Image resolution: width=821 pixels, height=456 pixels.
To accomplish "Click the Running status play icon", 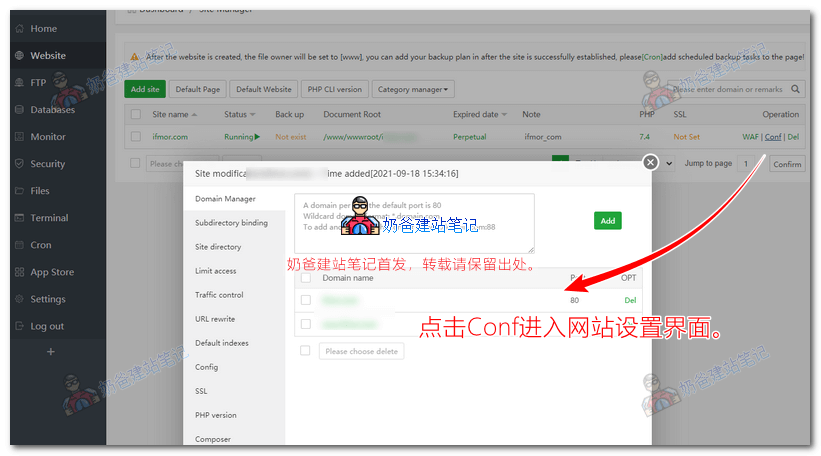I will pos(257,137).
